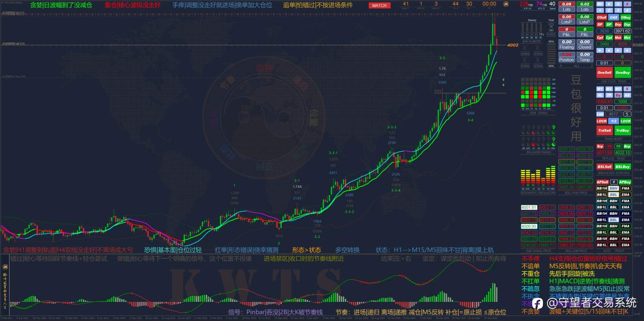
Task: Click the red Srp replace icon
Action: (600, 146)
